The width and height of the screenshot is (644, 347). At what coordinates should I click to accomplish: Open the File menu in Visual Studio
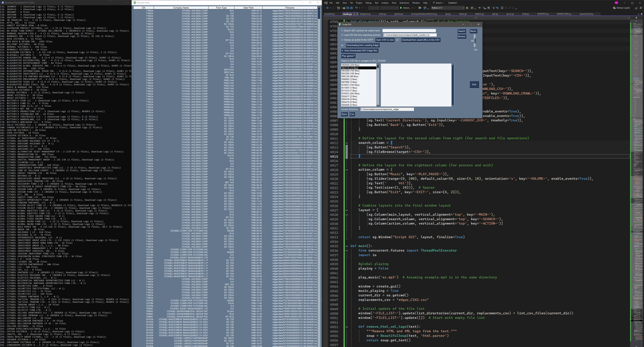(331, 3)
